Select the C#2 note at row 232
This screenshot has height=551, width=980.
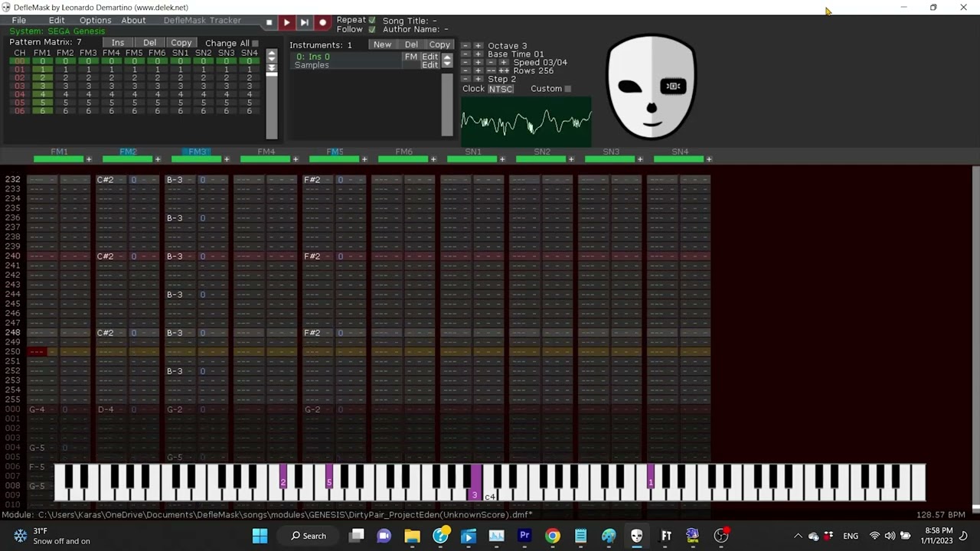(105, 180)
